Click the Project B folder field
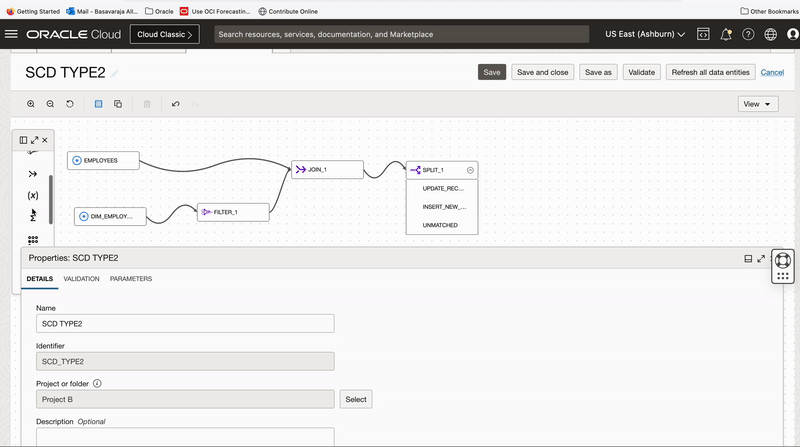 coord(185,399)
